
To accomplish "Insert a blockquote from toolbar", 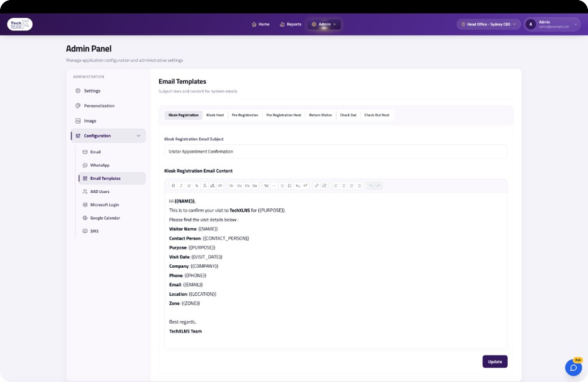I will point(266,186).
